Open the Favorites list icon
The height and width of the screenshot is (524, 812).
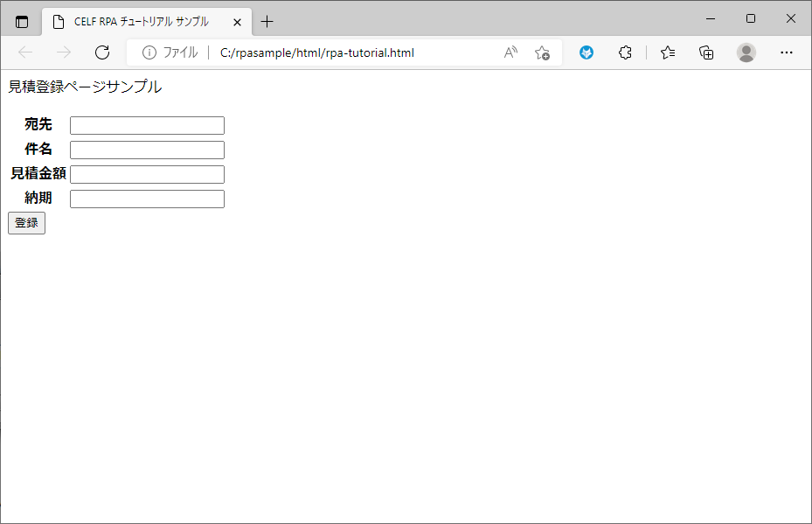point(668,52)
